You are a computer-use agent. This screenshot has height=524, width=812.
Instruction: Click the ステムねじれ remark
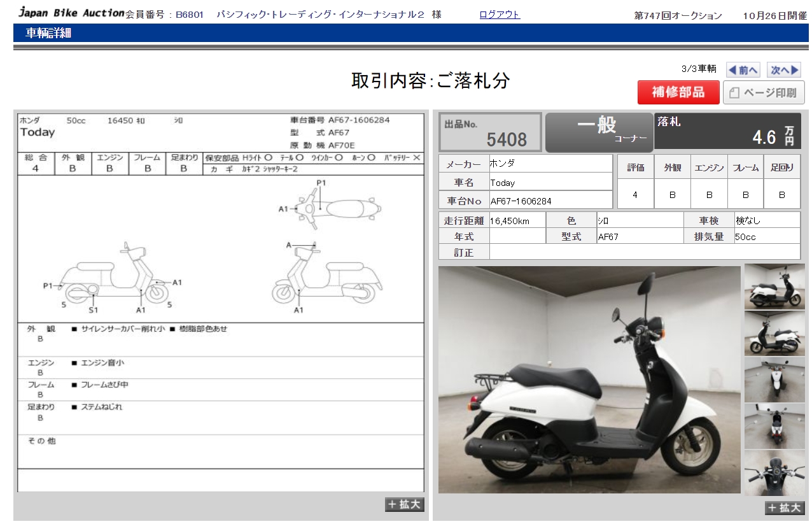click(x=102, y=407)
